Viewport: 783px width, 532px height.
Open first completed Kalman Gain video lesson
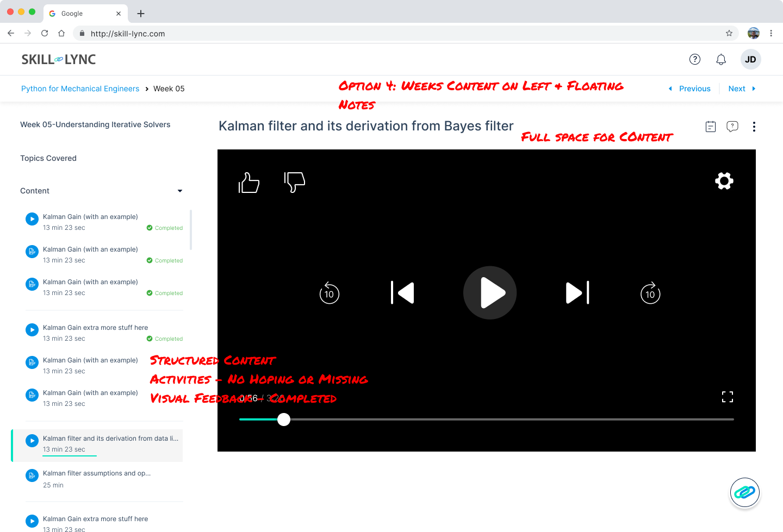click(104, 222)
